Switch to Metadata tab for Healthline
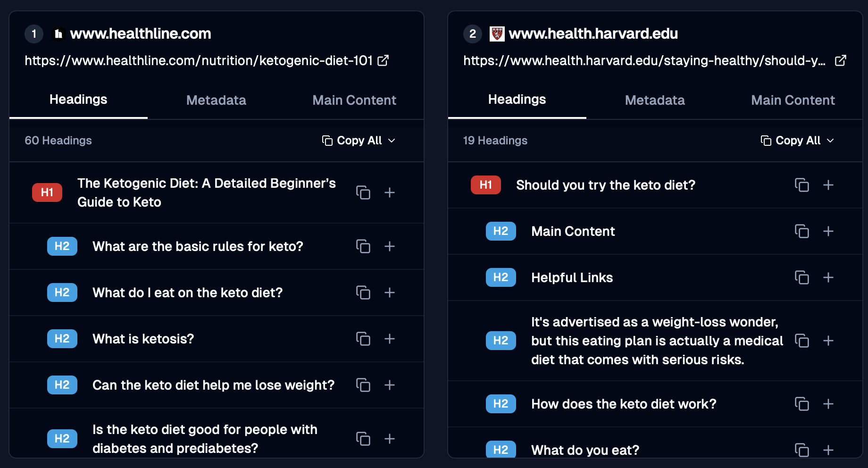 coord(216,100)
